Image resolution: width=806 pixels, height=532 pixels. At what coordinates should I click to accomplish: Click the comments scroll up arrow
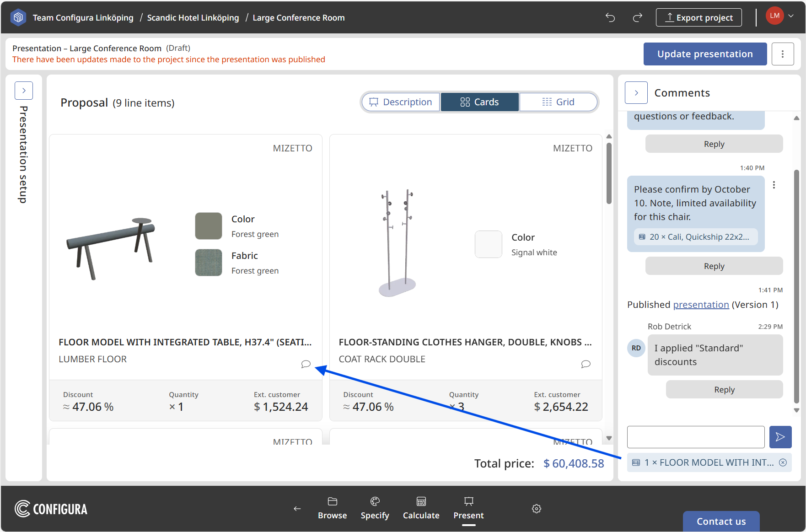coord(796,118)
